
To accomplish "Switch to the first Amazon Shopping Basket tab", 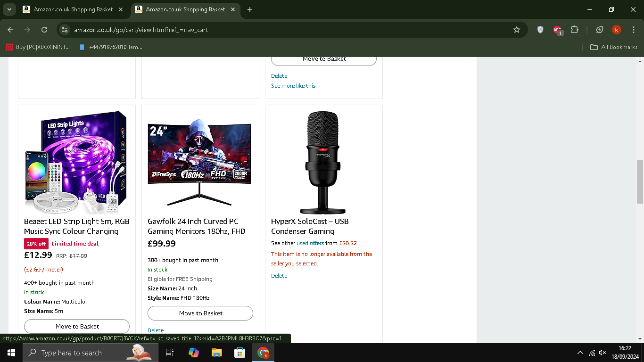I will [x=73, y=9].
